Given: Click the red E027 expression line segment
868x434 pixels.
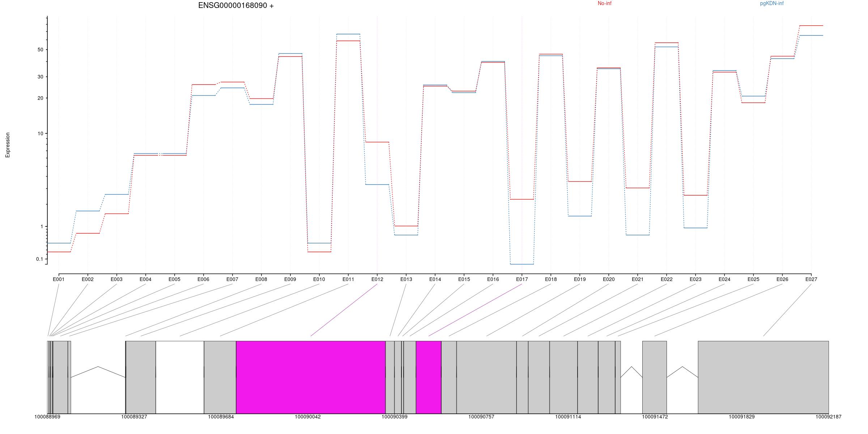Looking at the screenshot, I should pos(811,26).
